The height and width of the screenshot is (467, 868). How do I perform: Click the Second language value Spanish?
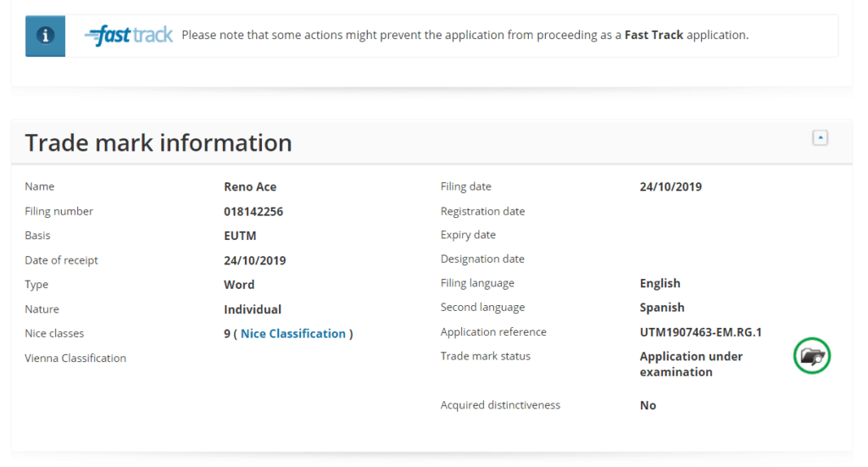(662, 308)
